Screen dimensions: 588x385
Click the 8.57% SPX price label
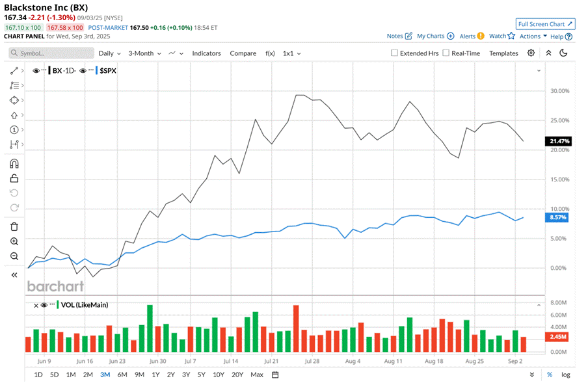[557, 217]
